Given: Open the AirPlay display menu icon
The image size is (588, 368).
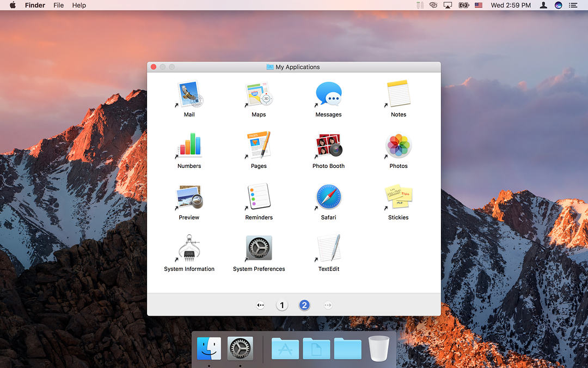Looking at the screenshot, I should coord(448,5).
